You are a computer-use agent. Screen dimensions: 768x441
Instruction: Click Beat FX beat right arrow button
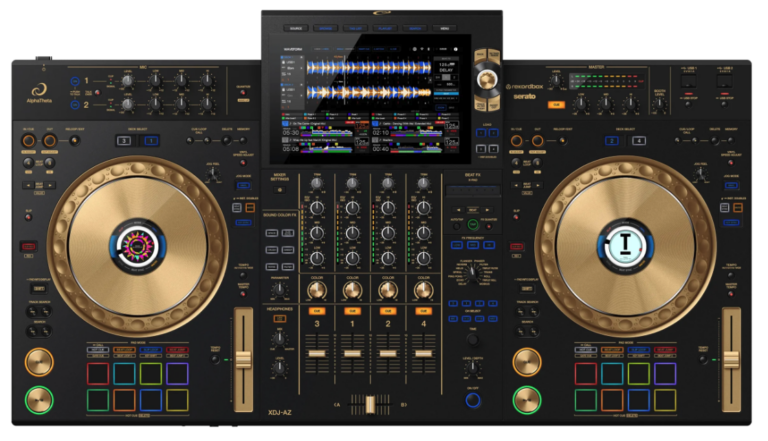(x=487, y=210)
